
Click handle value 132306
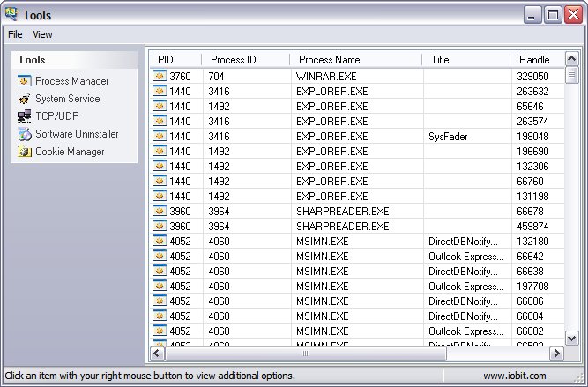(532, 166)
